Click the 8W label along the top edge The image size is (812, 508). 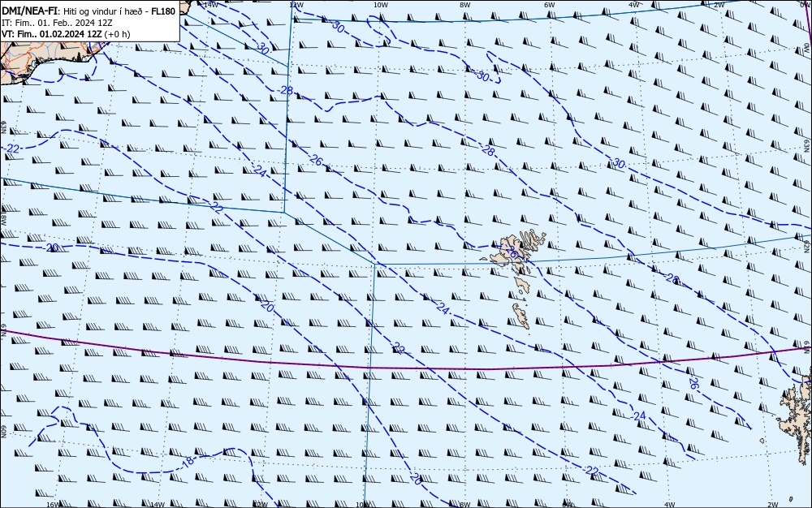pos(464,4)
